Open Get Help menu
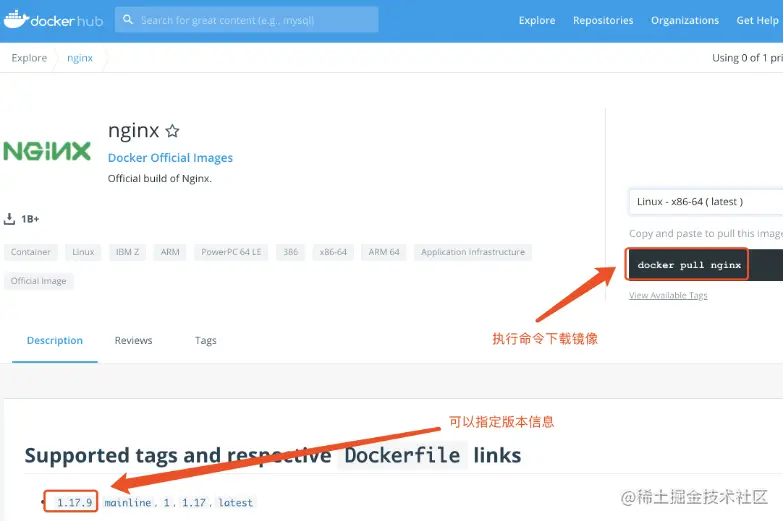 (758, 20)
